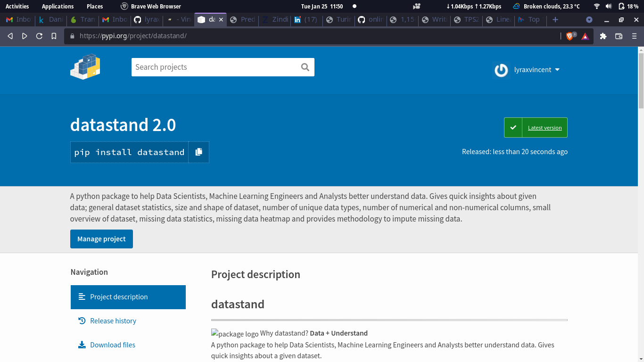Open the Applications menu

click(x=58, y=6)
